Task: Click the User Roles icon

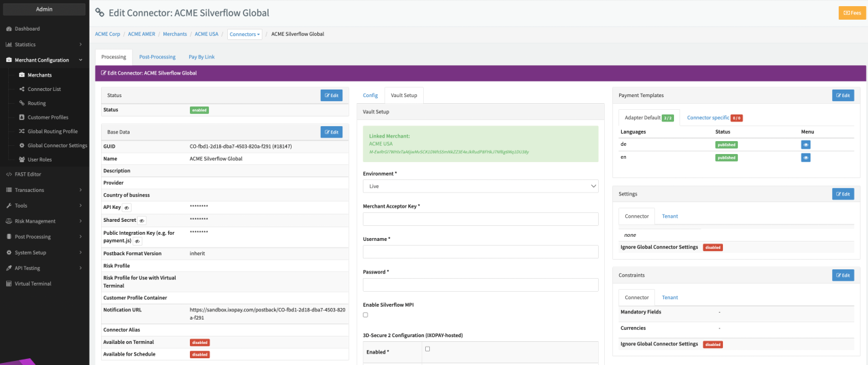Action: (22, 159)
